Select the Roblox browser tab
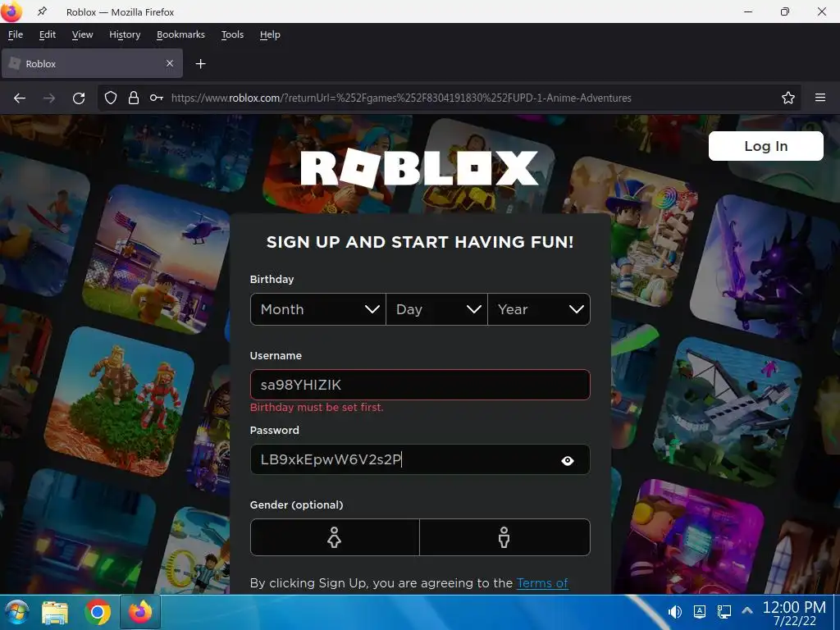840x630 pixels. [92, 63]
